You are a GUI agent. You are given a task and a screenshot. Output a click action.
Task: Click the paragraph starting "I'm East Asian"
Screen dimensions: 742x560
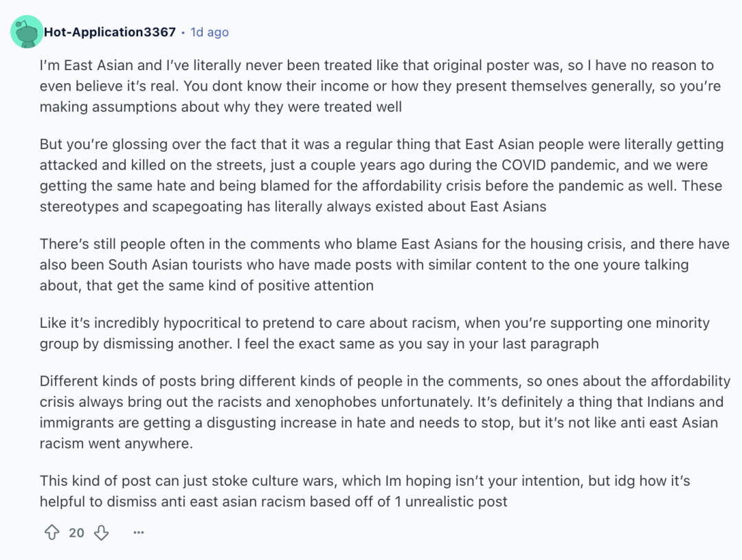pos(381,86)
